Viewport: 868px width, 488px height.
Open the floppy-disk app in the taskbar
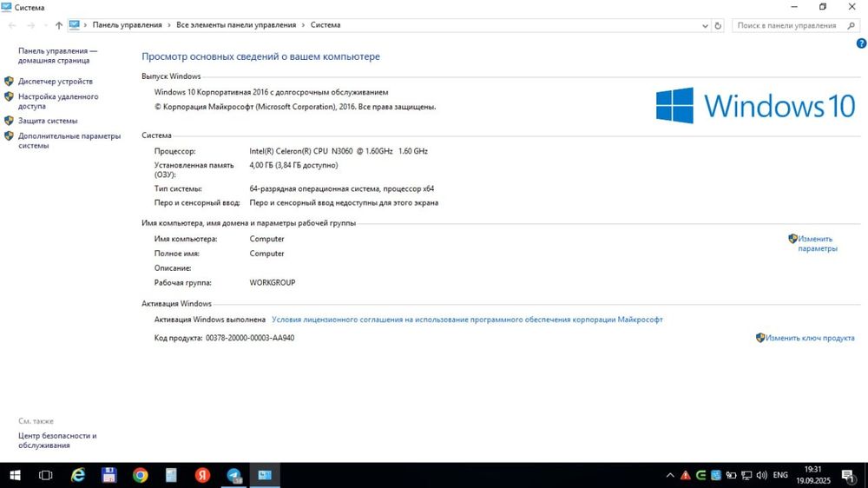109,475
